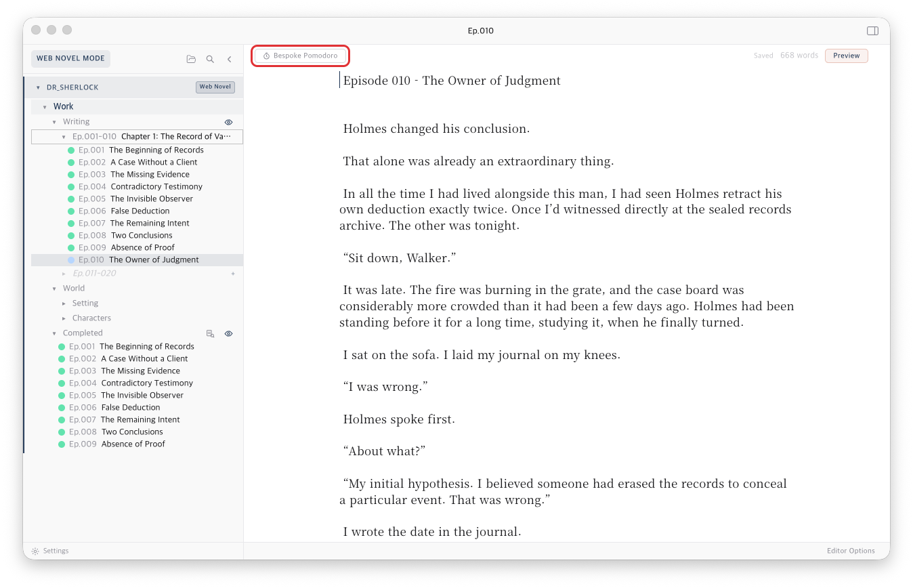Viewport: 913px width, 588px height.
Task: Click the blue status dot of Ep.010
Action: click(x=71, y=260)
